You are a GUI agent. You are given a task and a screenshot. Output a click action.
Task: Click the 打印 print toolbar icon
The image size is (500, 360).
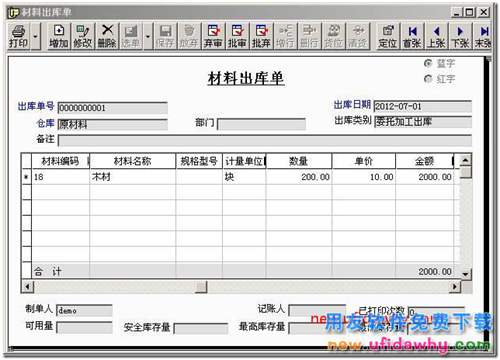[x=18, y=36]
